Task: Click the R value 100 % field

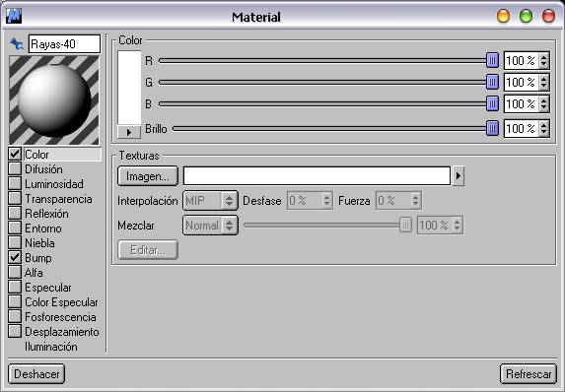Action: point(521,60)
